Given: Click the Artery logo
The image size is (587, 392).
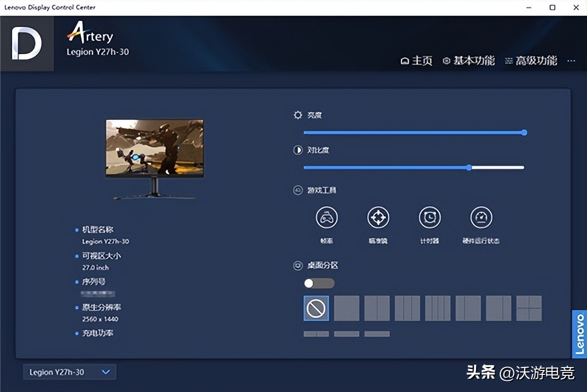Looking at the screenshot, I should pos(90,33).
